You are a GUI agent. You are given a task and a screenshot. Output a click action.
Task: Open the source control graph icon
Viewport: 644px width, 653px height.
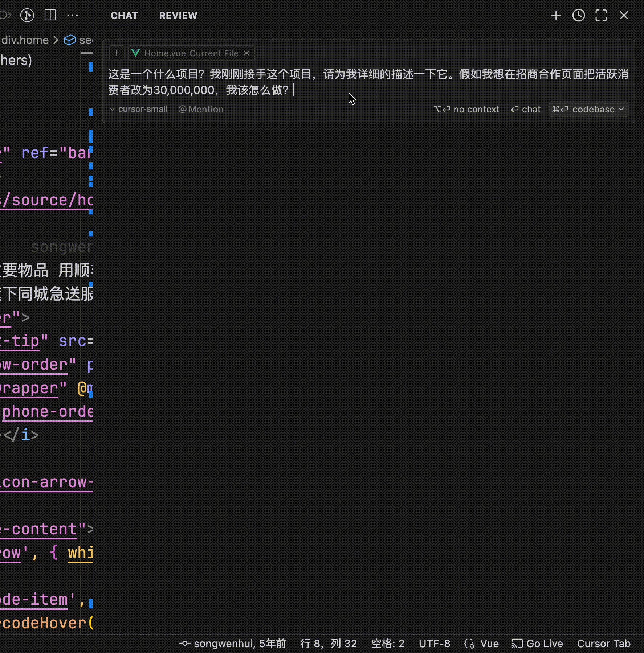click(x=27, y=15)
